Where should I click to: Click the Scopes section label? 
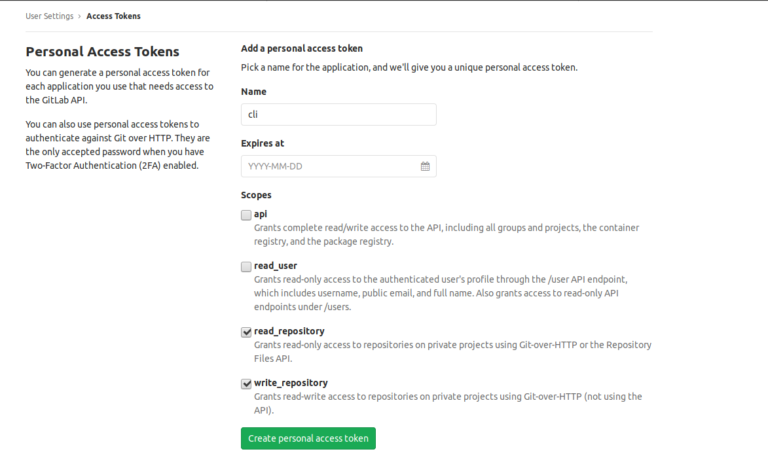click(256, 195)
